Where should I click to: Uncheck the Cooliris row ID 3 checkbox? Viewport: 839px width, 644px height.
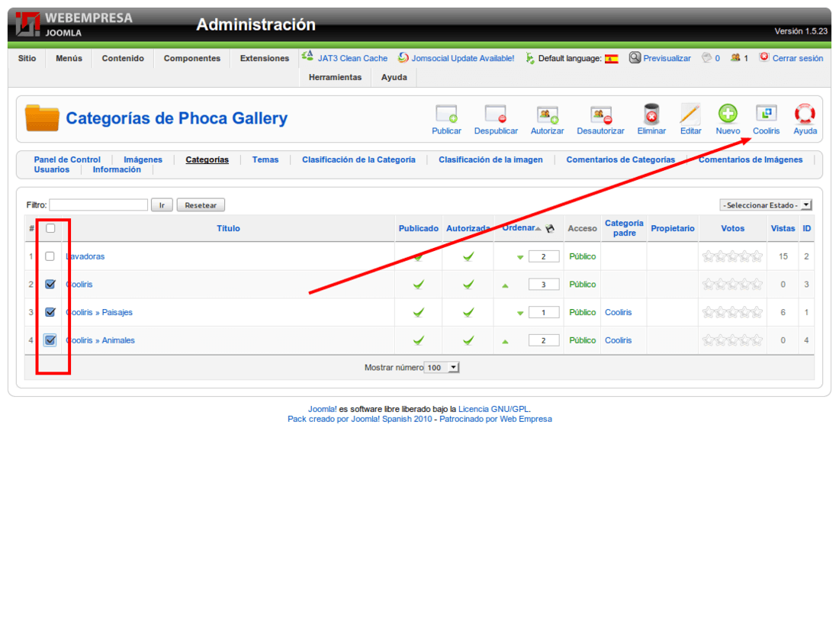pyautogui.click(x=50, y=285)
